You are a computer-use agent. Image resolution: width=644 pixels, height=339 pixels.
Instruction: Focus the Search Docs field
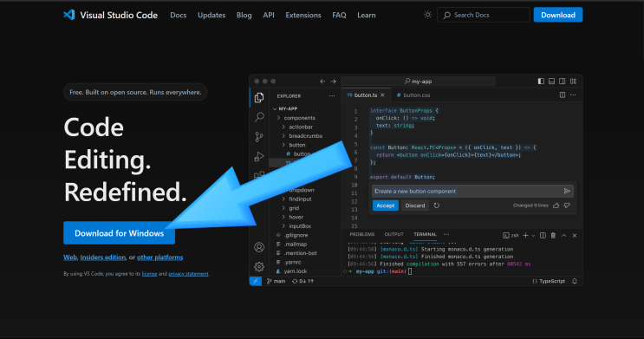[x=484, y=15]
